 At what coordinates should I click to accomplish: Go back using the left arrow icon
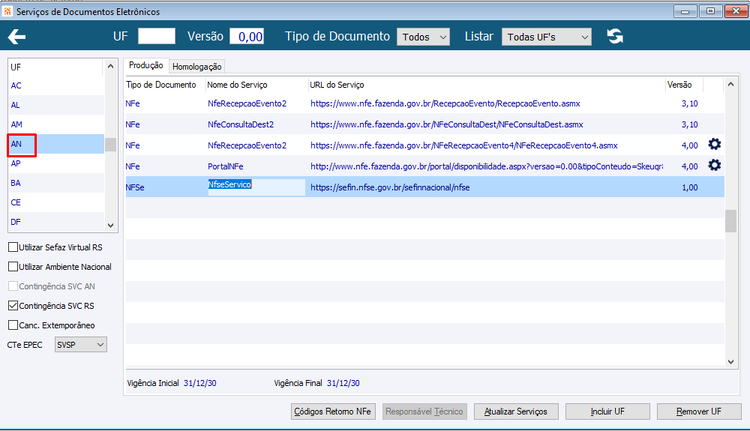pos(17,36)
